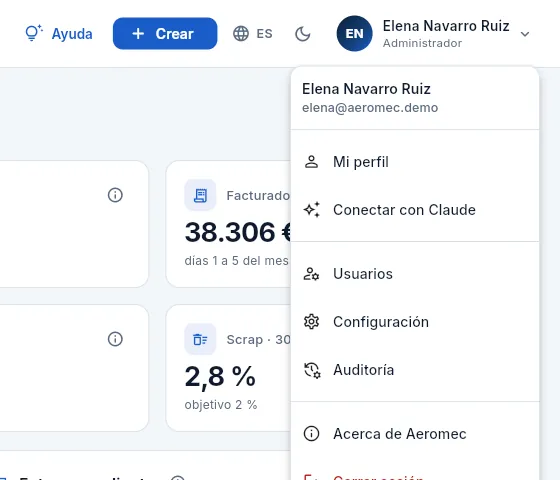Click the 38.306 € billed value

pyautogui.click(x=238, y=232)
